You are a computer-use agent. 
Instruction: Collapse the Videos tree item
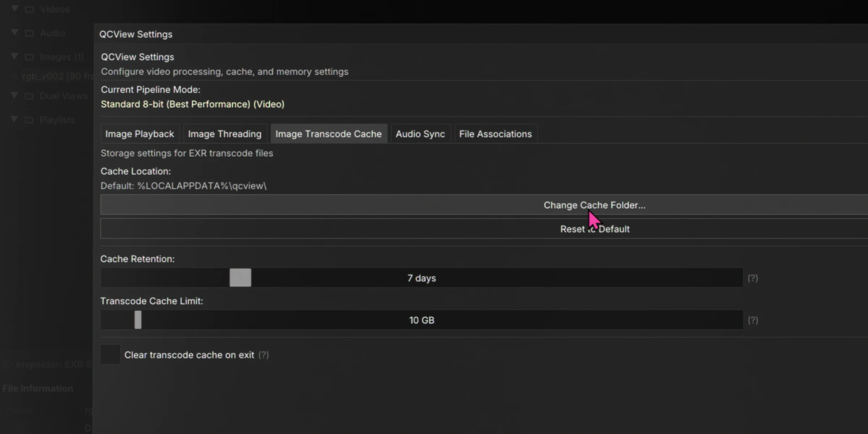coord(14,9)
